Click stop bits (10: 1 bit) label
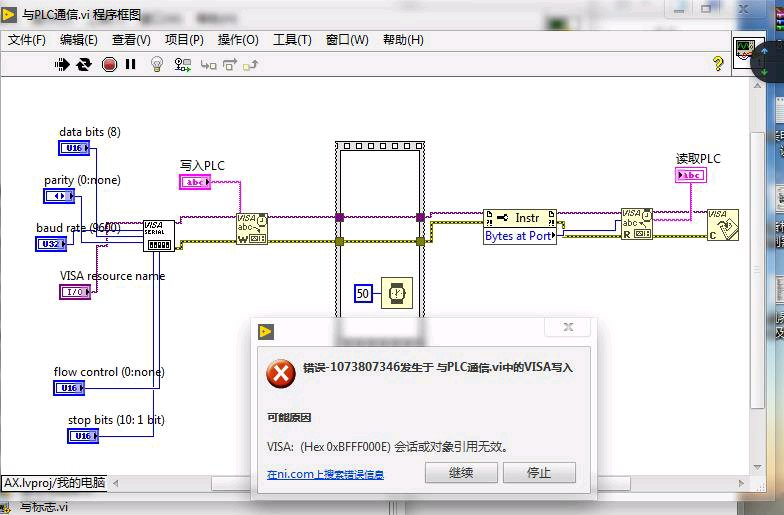 pyautogui.click(x=116, y=420)
